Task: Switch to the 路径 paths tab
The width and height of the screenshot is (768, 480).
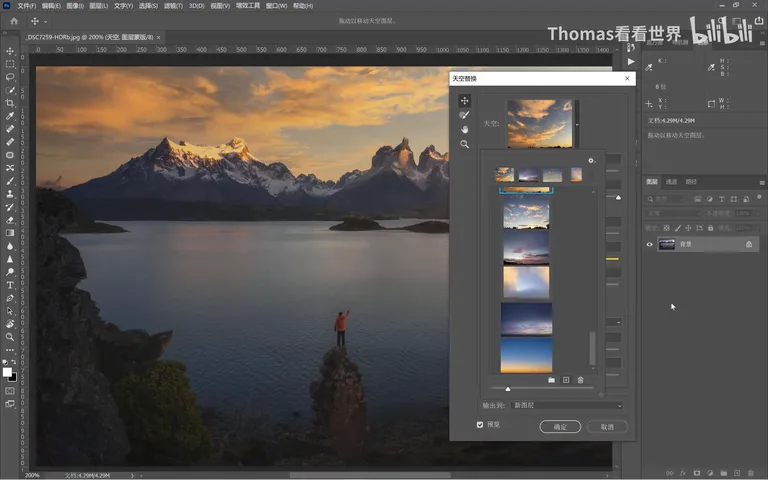Action: 691,182
